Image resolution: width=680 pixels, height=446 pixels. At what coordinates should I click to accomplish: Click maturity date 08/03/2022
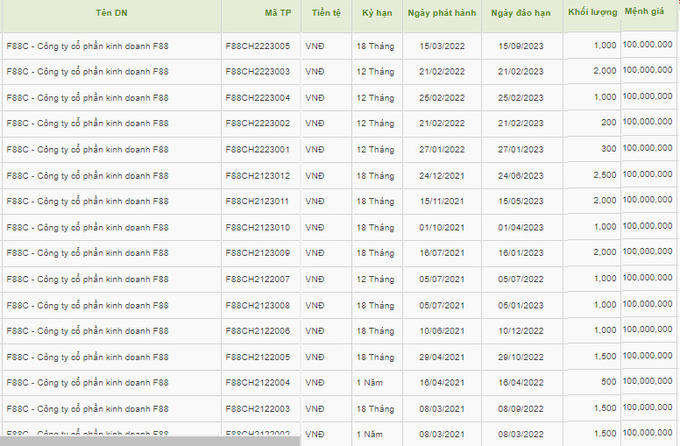point(521,434)
